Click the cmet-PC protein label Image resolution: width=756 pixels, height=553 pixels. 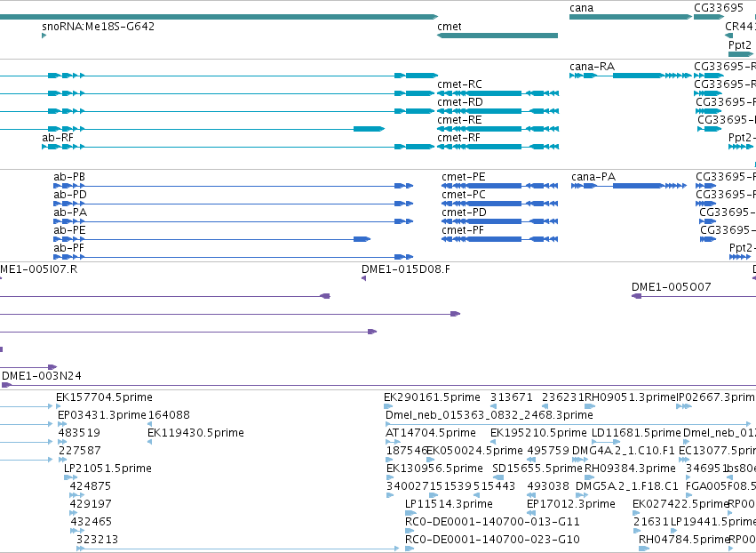coord(464,195)
